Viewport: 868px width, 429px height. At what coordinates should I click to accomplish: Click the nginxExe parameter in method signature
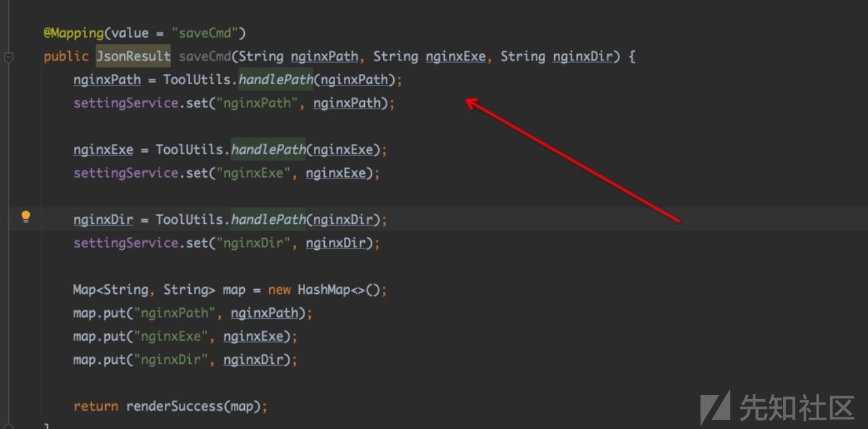click(456, 56)
